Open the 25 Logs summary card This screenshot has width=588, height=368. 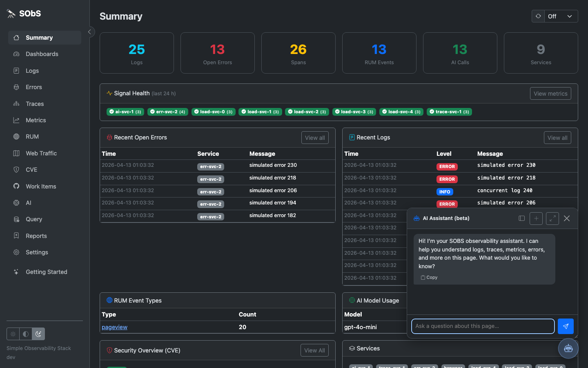coord(137,53)
